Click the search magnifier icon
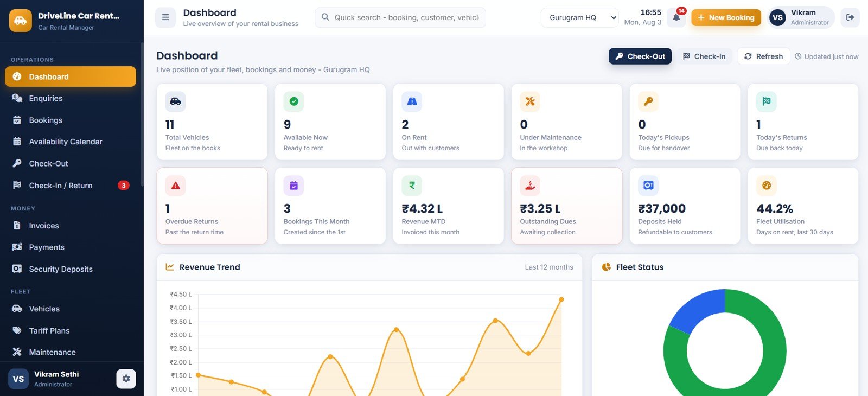The image size is (868, 396). pos(325,17)
